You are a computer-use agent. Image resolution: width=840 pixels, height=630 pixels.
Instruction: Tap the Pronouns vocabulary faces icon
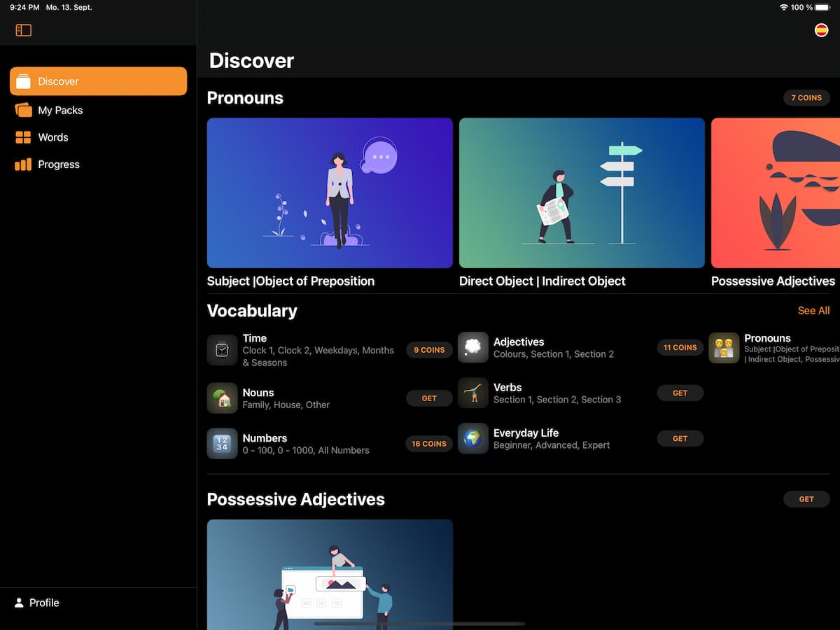click(723, 348)
